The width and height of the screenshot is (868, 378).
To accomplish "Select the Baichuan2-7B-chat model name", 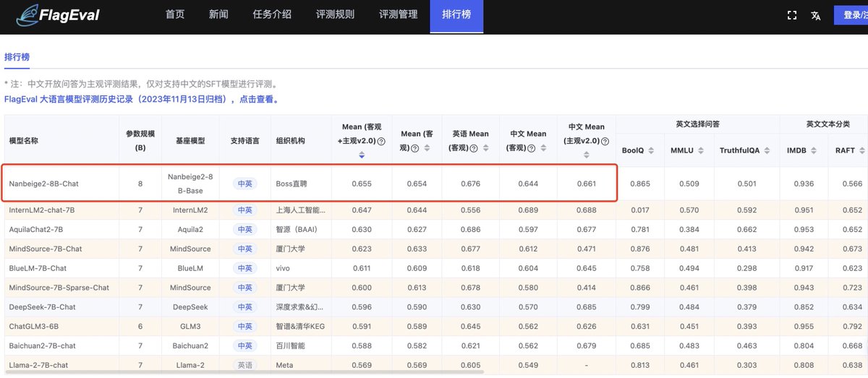I will pos(42,345).
